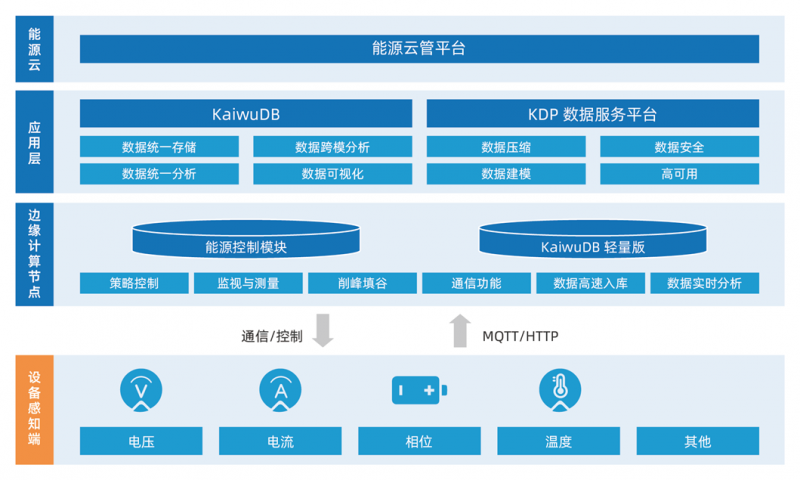The width and height of the screenshot is (800, 480).
Task: Click the 策略控制 box
Action: 134,283
